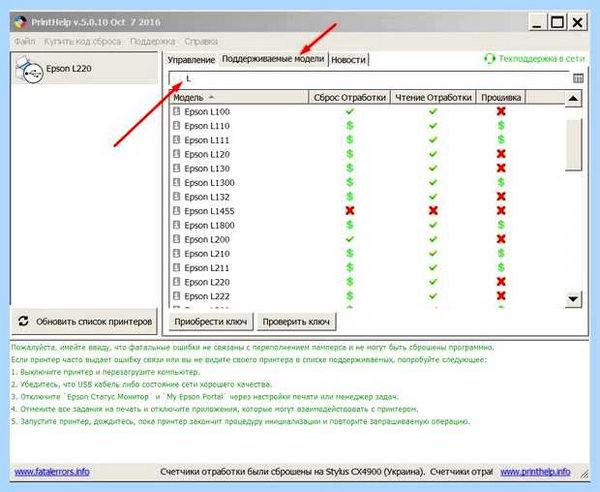Click the headset icon next to Техподдержка

(489, 59)
